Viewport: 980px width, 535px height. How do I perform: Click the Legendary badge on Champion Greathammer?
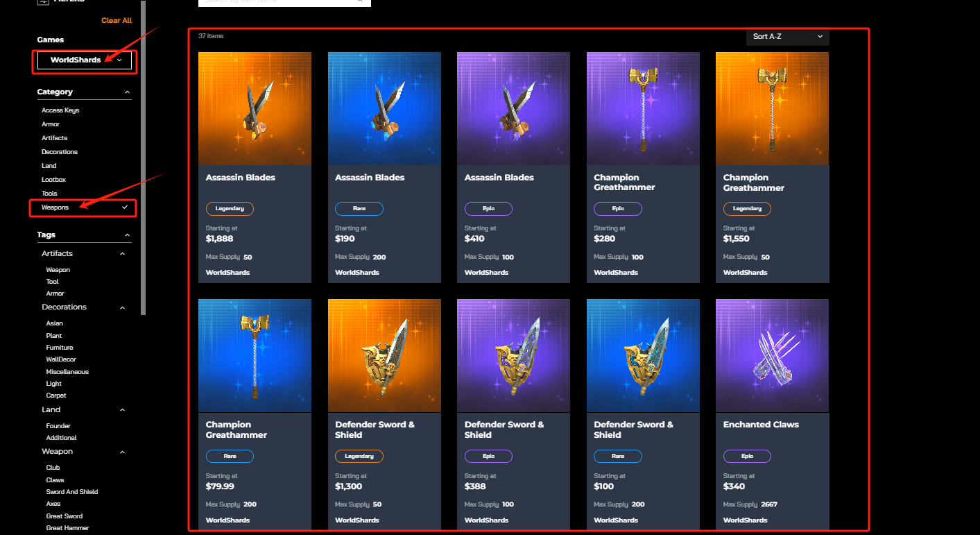tap(747, 209)
